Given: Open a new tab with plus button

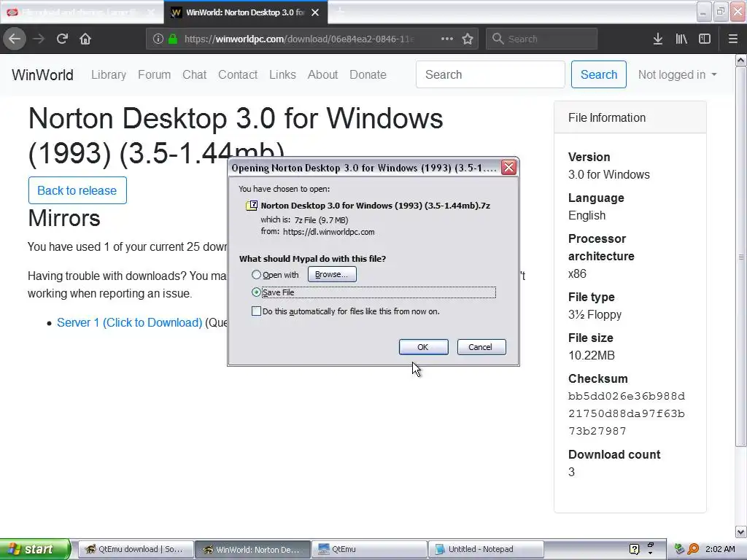Looking at the screenshot, I should pyautogui.click(x=340, y=10).
